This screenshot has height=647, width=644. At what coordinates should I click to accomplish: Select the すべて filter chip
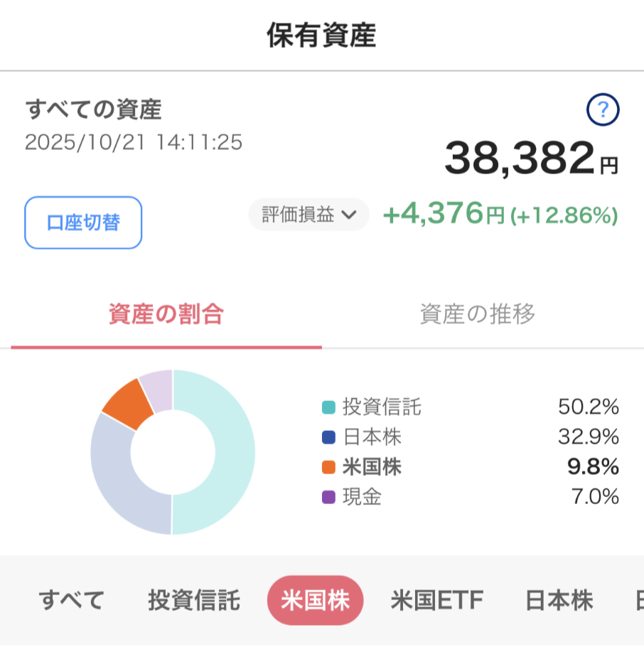point(72,601)
